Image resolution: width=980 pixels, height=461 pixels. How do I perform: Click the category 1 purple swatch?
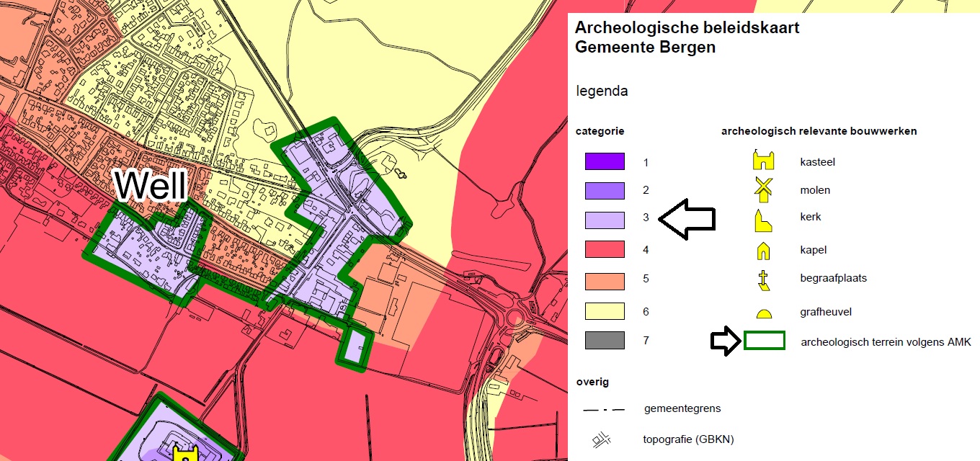(x=605, y=162)
